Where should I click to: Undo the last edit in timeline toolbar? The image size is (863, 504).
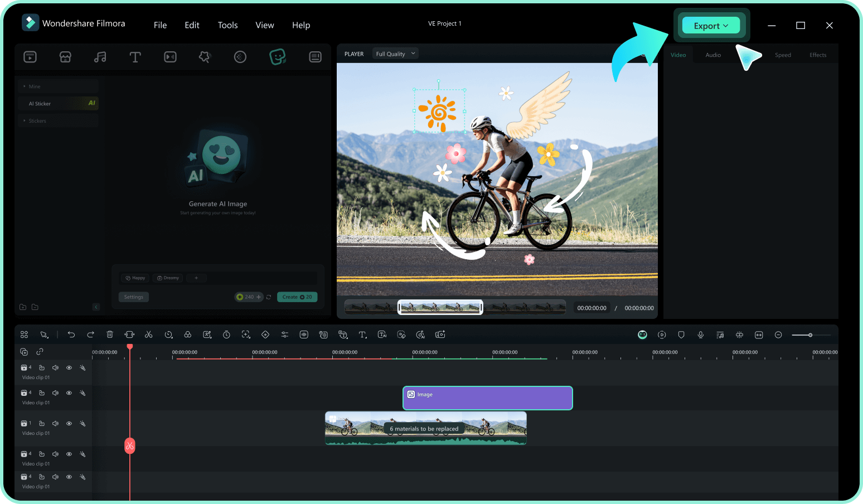(x=71, y=335)
